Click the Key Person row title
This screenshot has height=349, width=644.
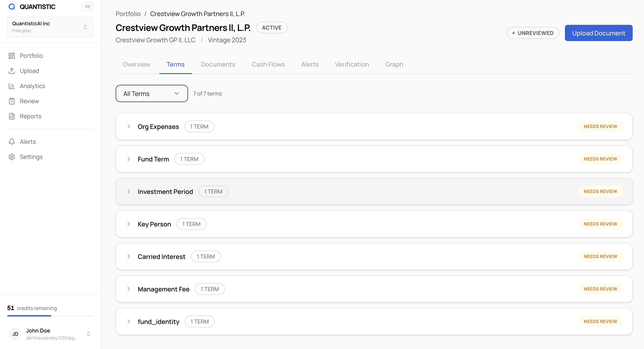[154, 224]
